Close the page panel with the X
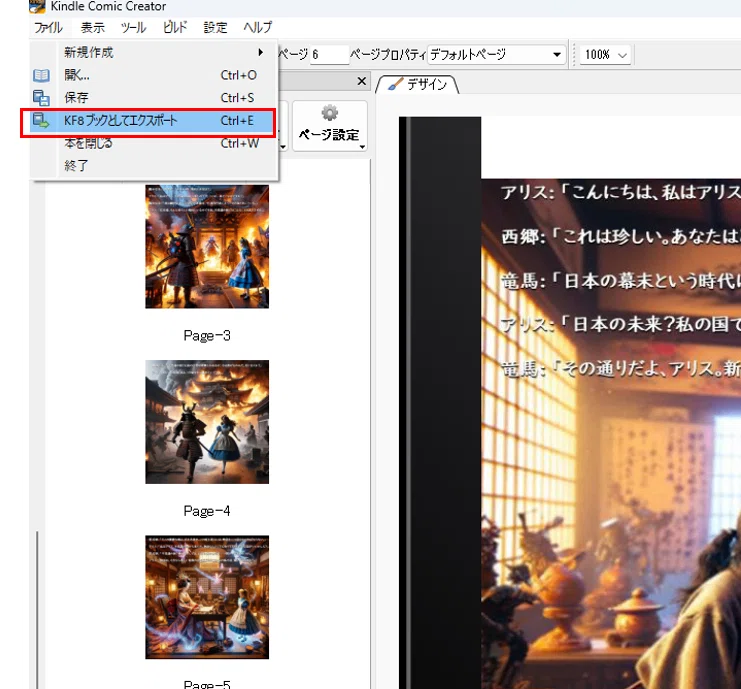 click(362, 81)
